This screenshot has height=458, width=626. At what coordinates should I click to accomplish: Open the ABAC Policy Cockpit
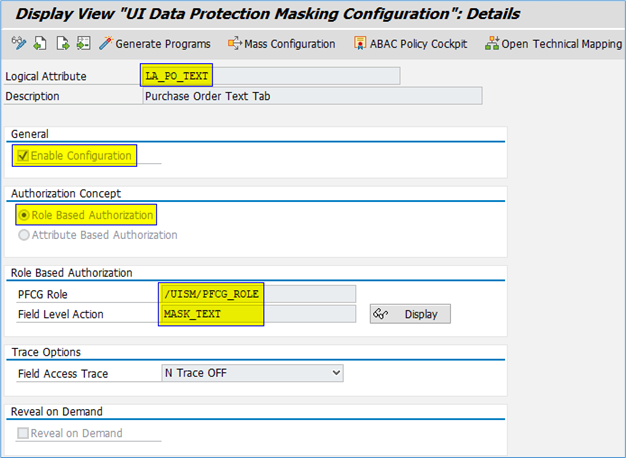(410, 44)
